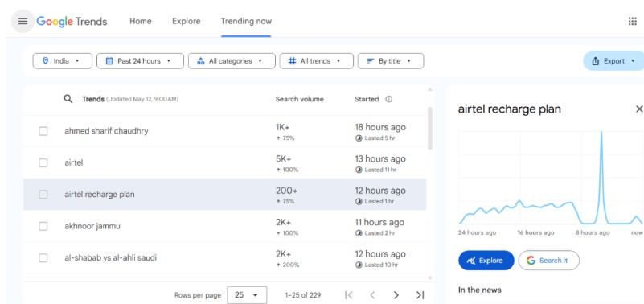
Task: Select the airtel trend checkbox
Action: (43, 162)
